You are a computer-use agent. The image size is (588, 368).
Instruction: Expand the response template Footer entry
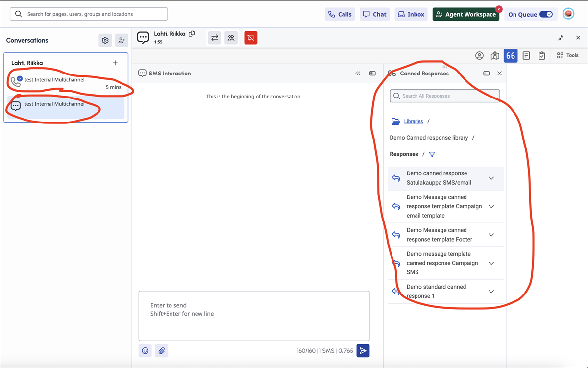[491, 235]
